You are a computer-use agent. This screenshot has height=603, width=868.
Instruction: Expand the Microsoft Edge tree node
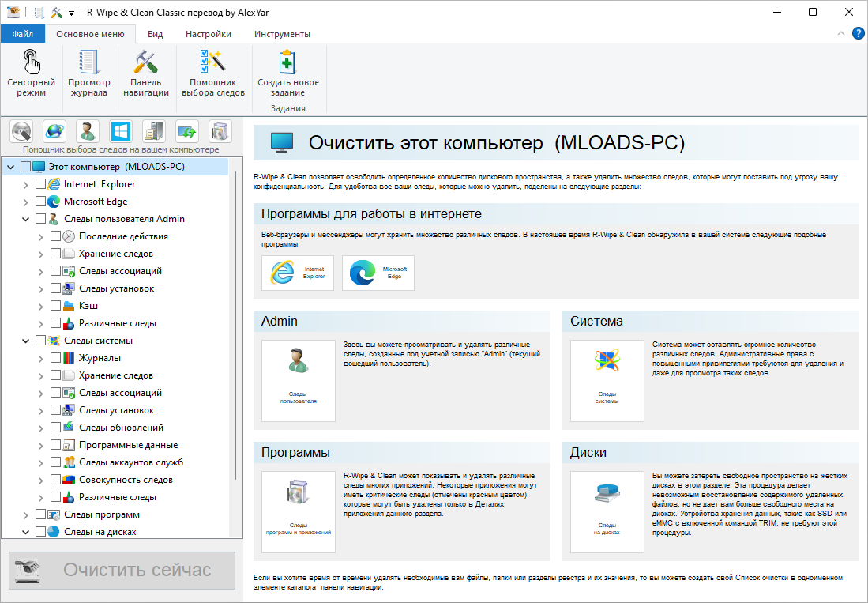point(26,202)
